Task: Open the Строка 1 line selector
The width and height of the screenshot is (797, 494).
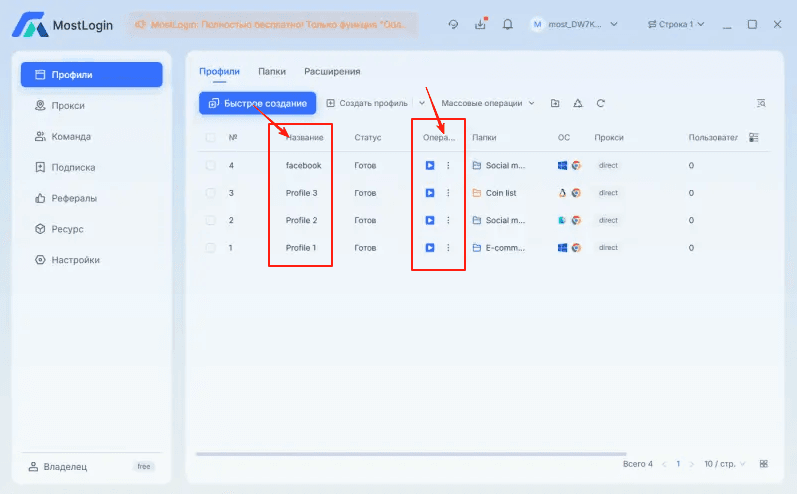Action: 676,24
